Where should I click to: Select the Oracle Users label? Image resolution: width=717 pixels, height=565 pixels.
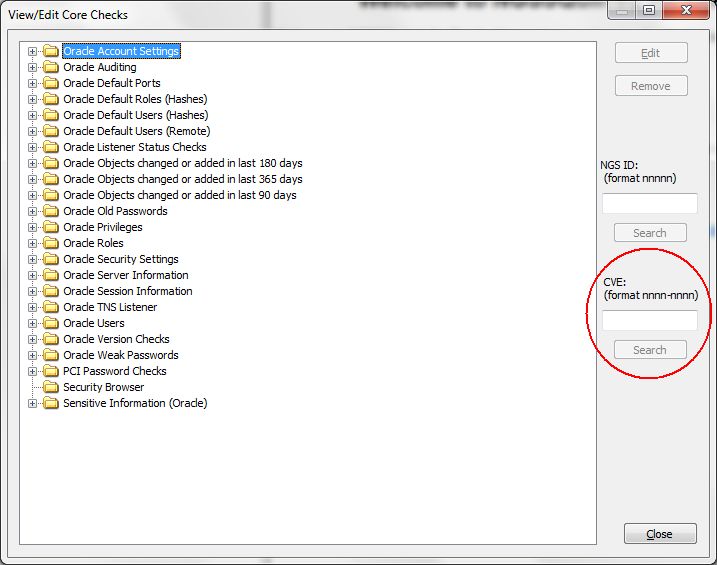94,323
